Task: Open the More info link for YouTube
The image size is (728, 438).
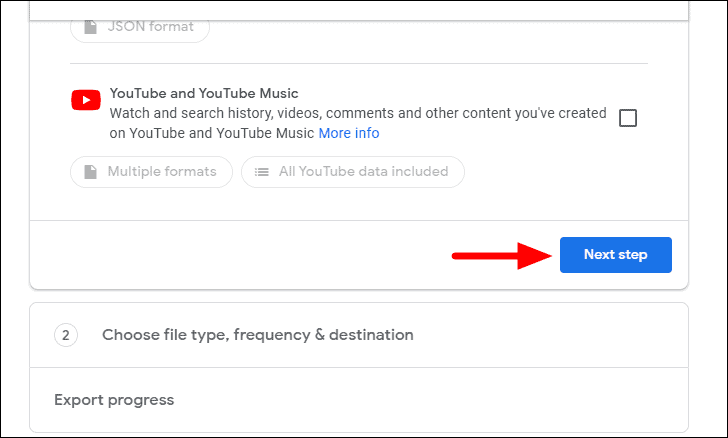Action: (349, 133)
